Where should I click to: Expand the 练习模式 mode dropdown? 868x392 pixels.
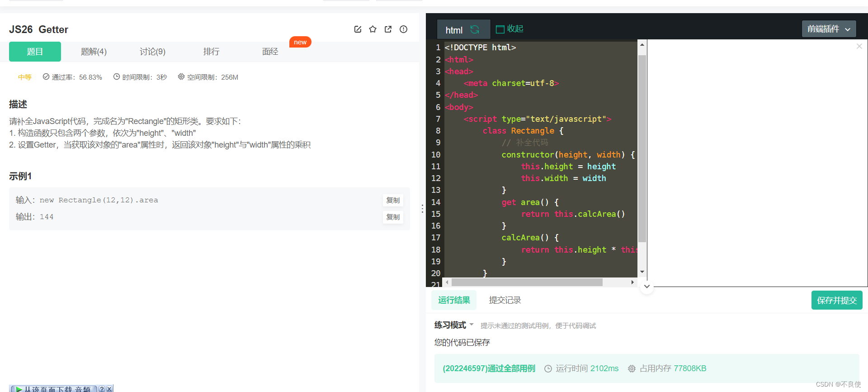[472, 325]
